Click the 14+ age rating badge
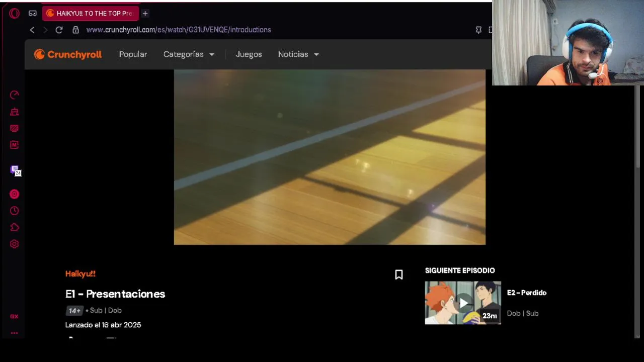644x362 pixels. point(74,311)
